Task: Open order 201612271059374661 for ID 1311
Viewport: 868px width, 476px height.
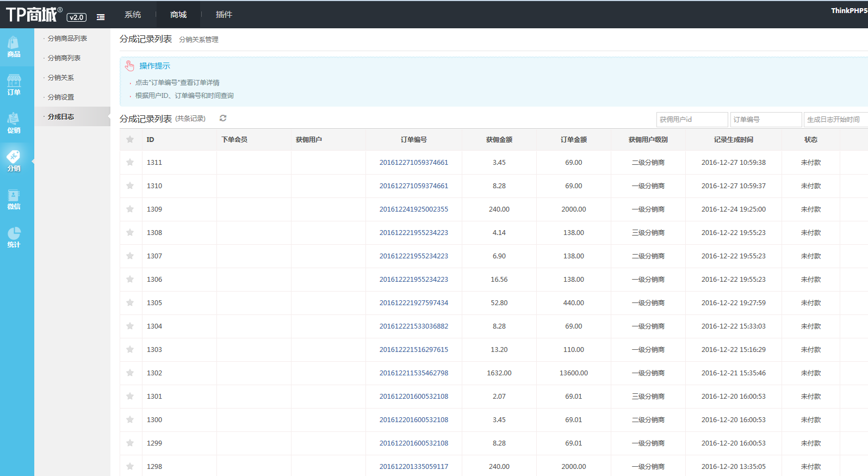Action: click(414, 162)
